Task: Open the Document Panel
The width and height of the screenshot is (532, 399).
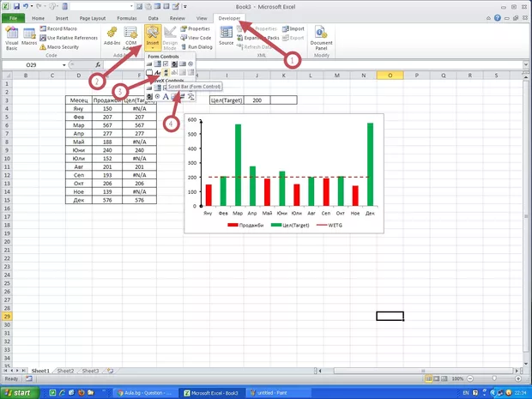Action: point(321,38)
